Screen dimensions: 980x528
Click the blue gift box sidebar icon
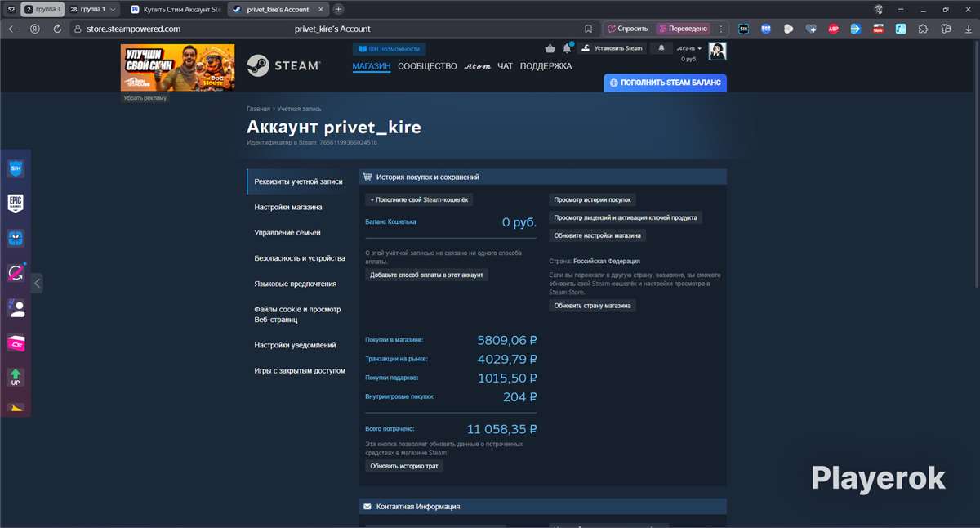[16, 238]
